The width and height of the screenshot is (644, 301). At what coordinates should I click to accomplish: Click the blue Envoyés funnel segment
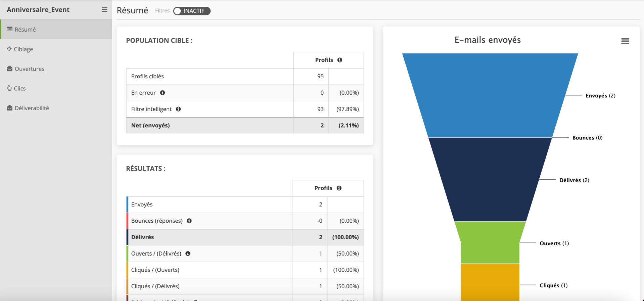(x=490, y=95)
